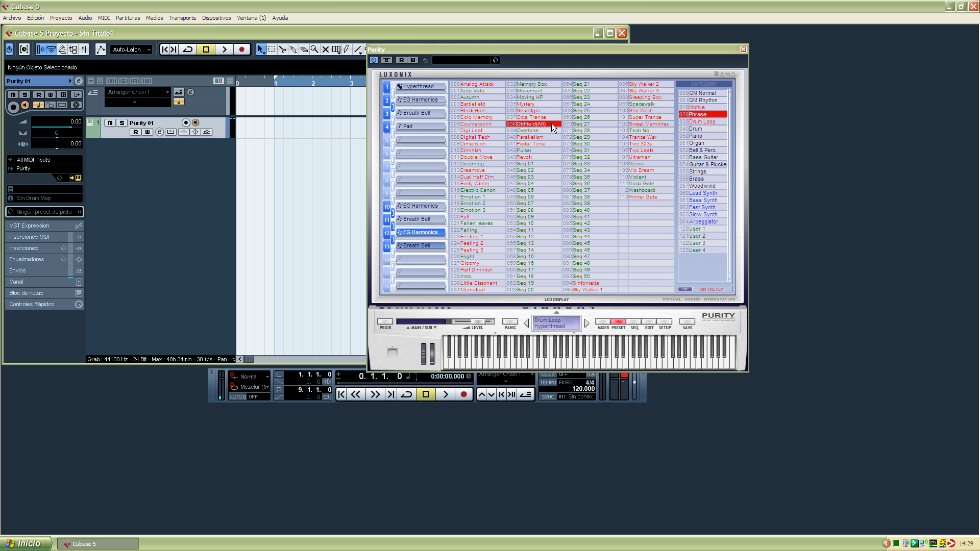Click Cubase 5 taskbar item
This screenshot has width=980, height=551.
click(97, 544)
